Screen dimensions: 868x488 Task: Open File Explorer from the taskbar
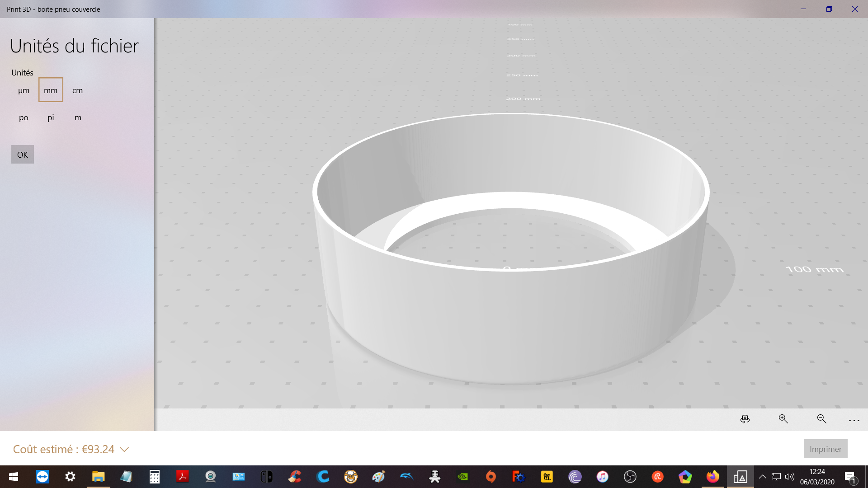tap(99, 477)
